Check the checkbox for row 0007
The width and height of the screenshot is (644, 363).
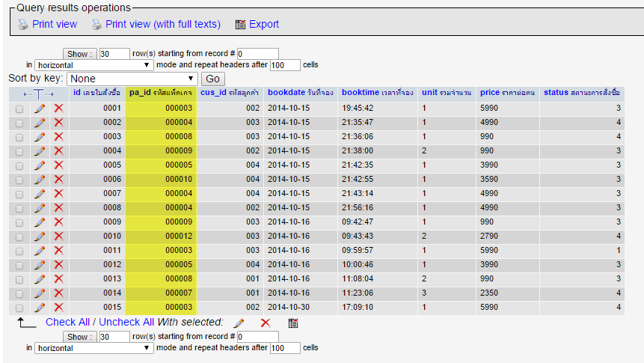click(x=19, y=194)
